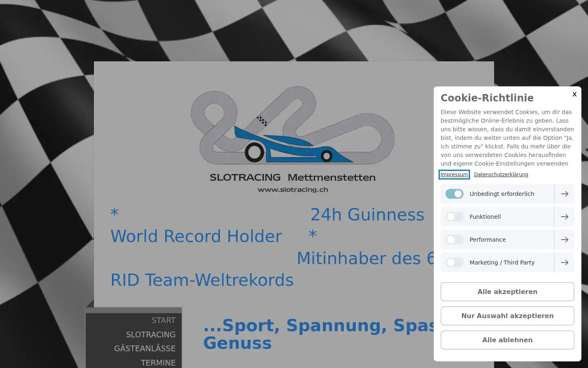Click the RID Team-Weltrekords text
The image size is (588, 368).
[x=202, y=280]
